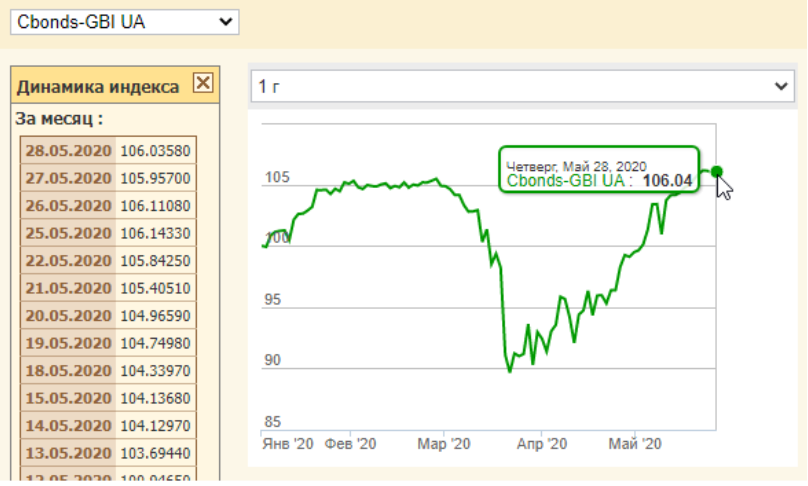Image resolution: width=808 pixels, height=486 pixels.
Task: Select date cell 18.05.2020
Action: [68, 371]
